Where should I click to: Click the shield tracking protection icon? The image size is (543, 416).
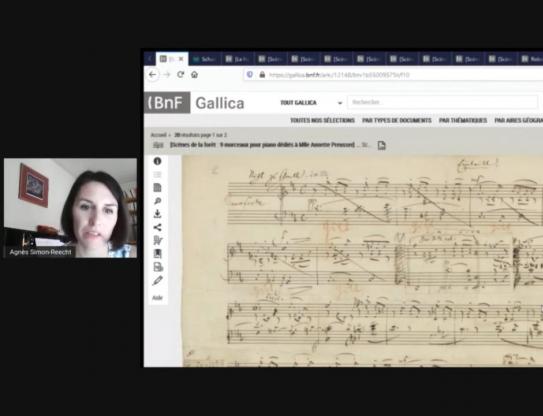[x=250, y=74]
